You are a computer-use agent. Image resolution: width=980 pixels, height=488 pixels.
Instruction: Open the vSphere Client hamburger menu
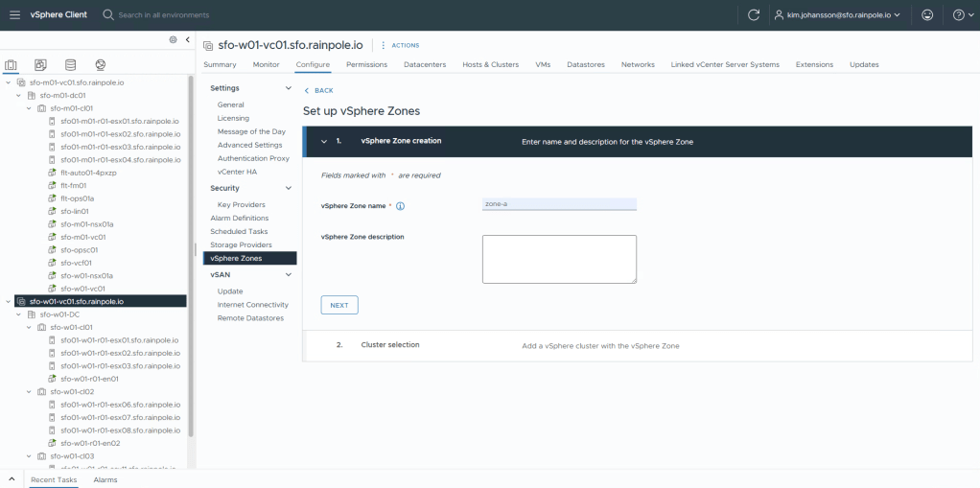[14, 14]
